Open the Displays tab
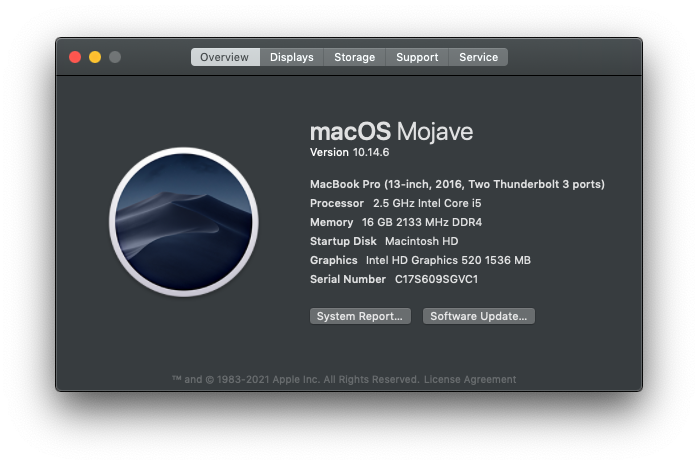698x465 pixels. click(292, 57)
